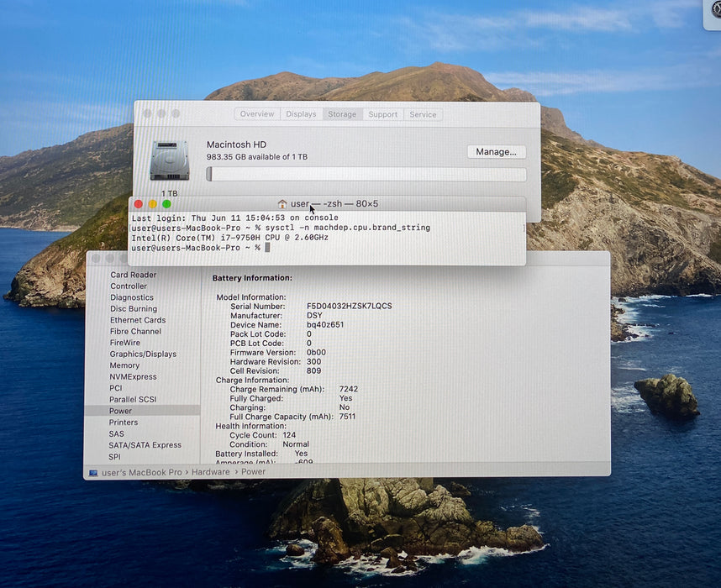Select FireWire in sidebar
721x588 pixels.
coord(124,343)
